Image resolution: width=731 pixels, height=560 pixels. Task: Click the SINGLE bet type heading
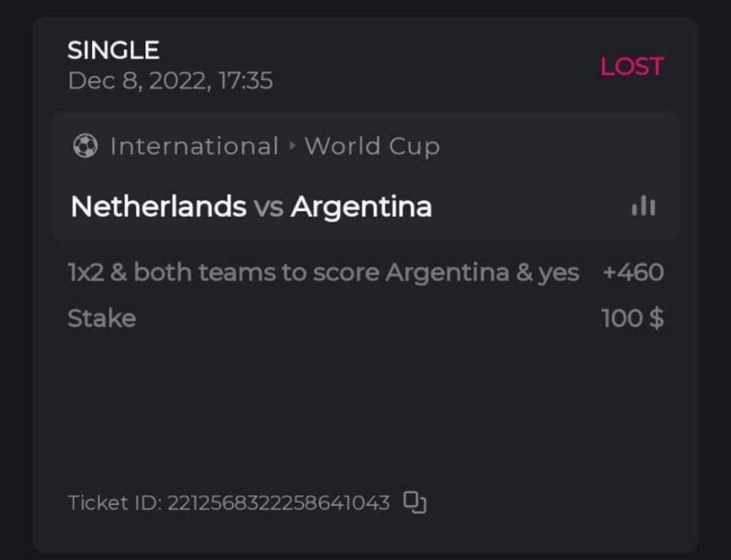(x=113, y=50)
